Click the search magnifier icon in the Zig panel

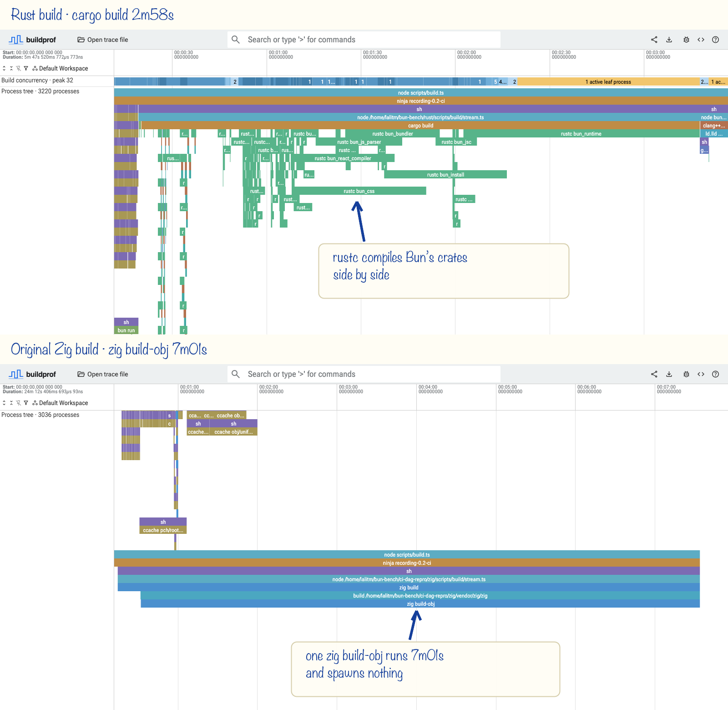click(236, 374)
